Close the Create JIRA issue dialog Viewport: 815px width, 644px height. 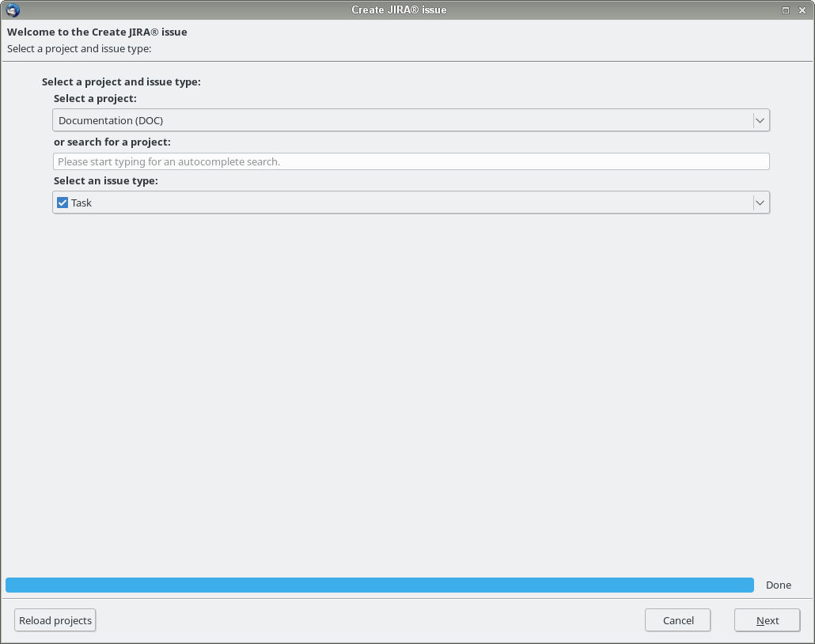coord(802,9)
